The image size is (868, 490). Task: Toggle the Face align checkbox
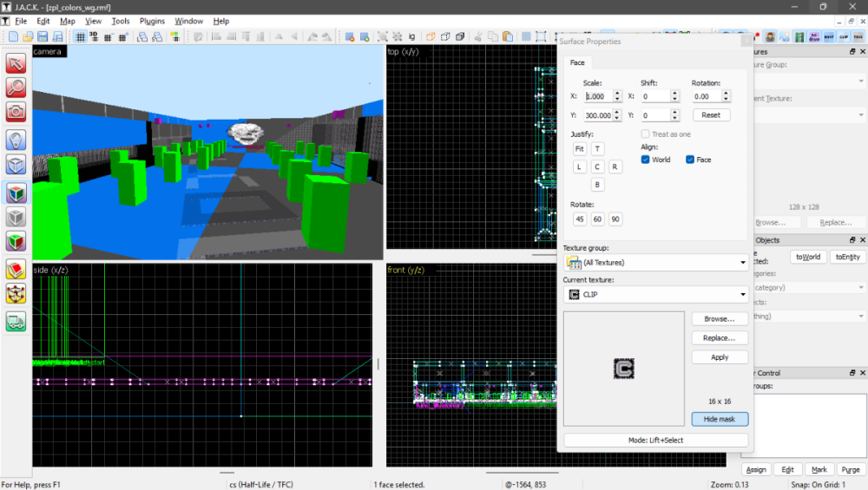690,160
